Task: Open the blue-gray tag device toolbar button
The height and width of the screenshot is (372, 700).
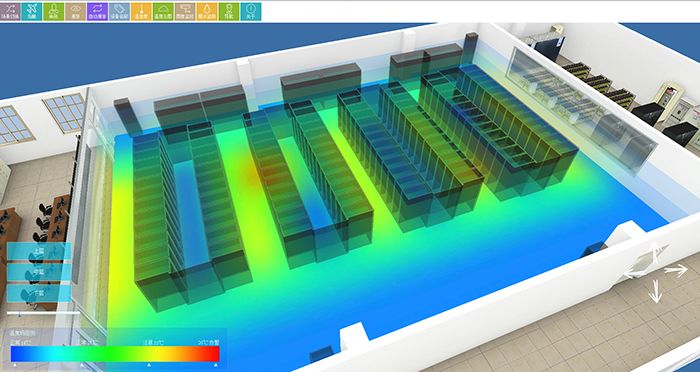Action: tap(119, 11)
